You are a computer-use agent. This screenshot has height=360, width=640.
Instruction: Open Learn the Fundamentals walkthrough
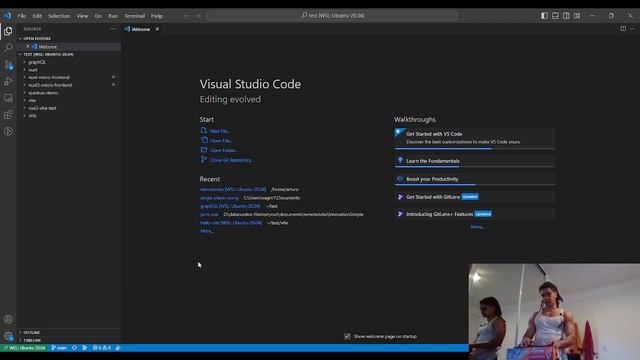475,161
